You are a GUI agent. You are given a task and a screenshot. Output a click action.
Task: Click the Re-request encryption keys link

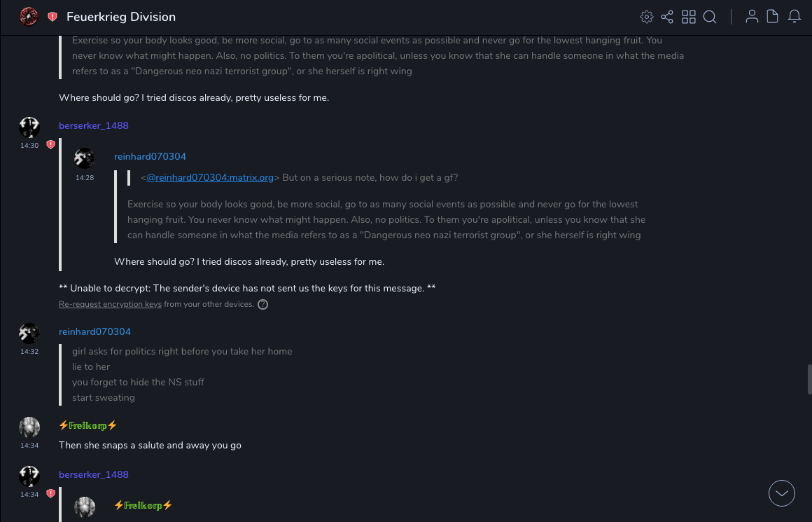coord(110,304)
